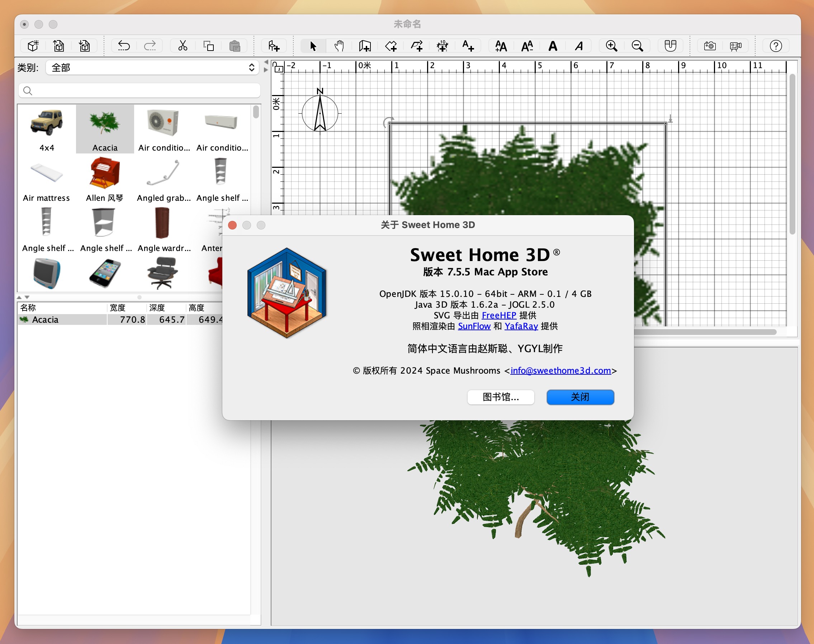This screenshot has width=814, height=644.
Task: Sort furniture list by 名称 column
Action: [62, 308]
